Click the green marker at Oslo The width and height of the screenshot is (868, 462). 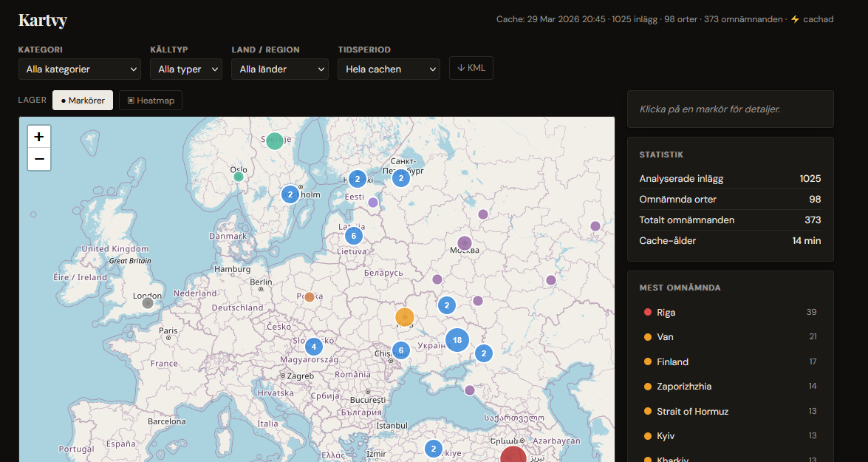pos(239,177)
